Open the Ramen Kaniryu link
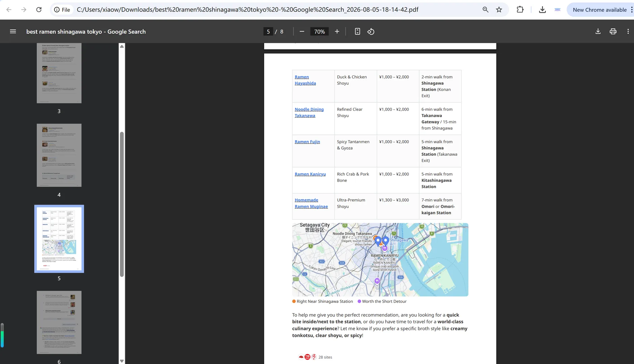The width and height of the screenshot is (634, 364). coord(310,174)
